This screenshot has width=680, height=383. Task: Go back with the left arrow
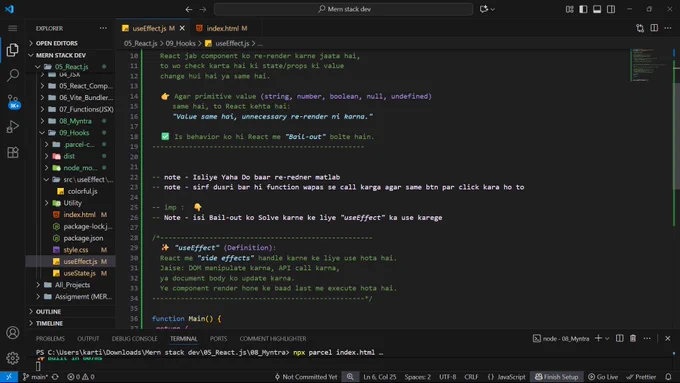click(189, 9)
